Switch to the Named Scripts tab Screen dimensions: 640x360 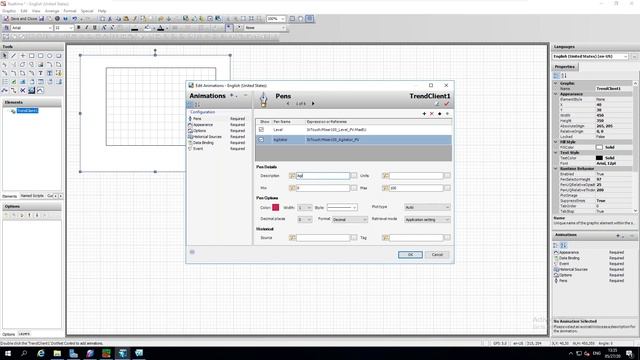32,196
